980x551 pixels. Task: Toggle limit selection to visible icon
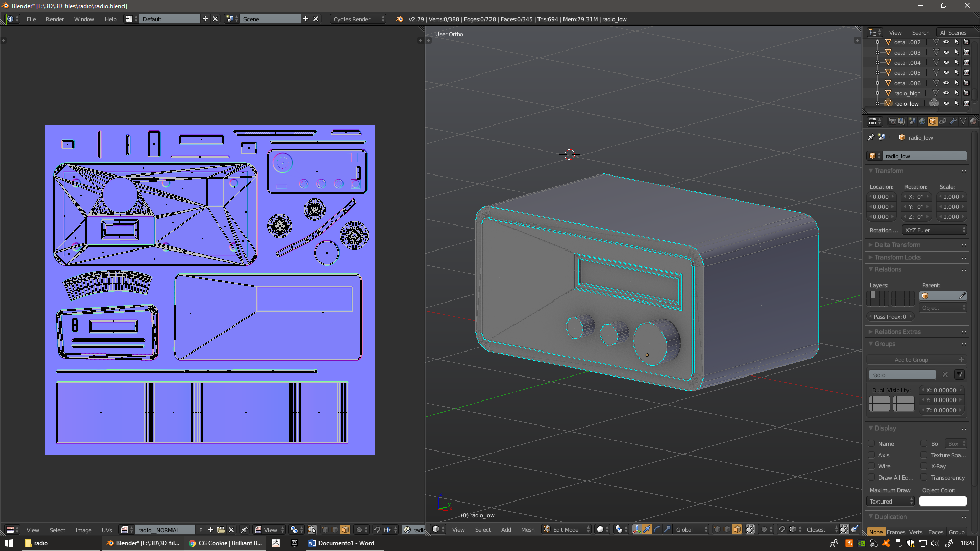[x=749, y=530]
